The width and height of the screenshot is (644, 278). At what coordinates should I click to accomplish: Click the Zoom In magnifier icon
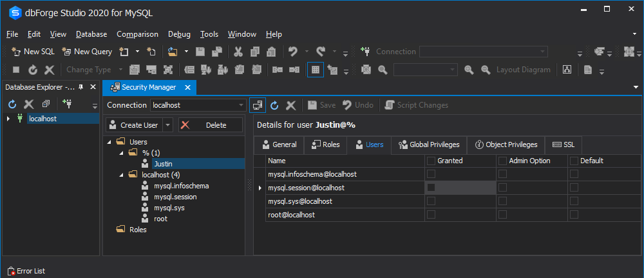click(469, 70)
